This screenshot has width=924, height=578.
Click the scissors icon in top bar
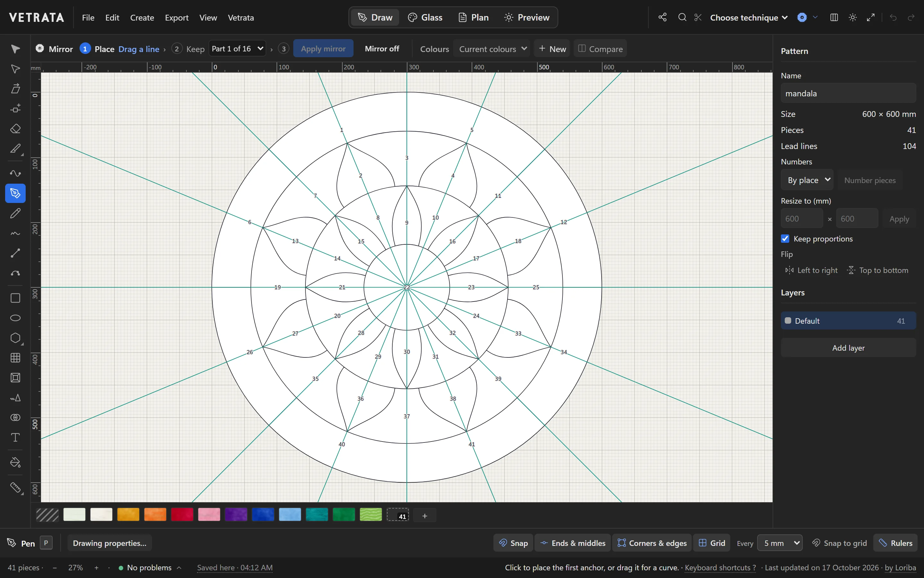[x=698, y=17]
